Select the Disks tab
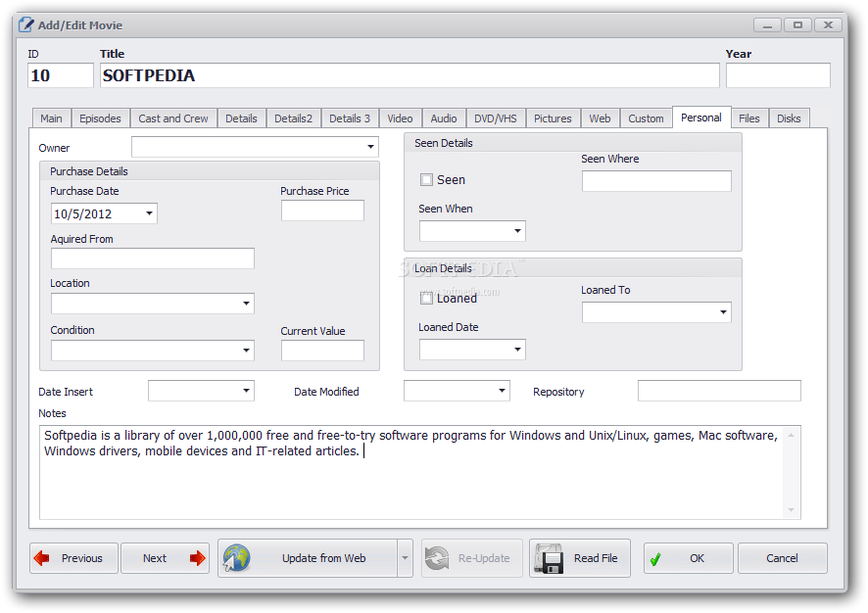This screenshot has width=868, height=613. click(x=789, y=118)
